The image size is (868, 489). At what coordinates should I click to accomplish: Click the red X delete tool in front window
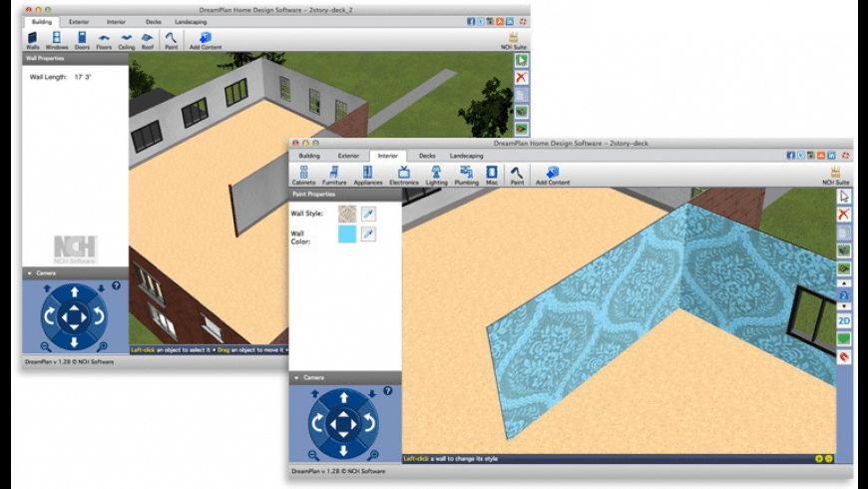(x=844, y=215)
